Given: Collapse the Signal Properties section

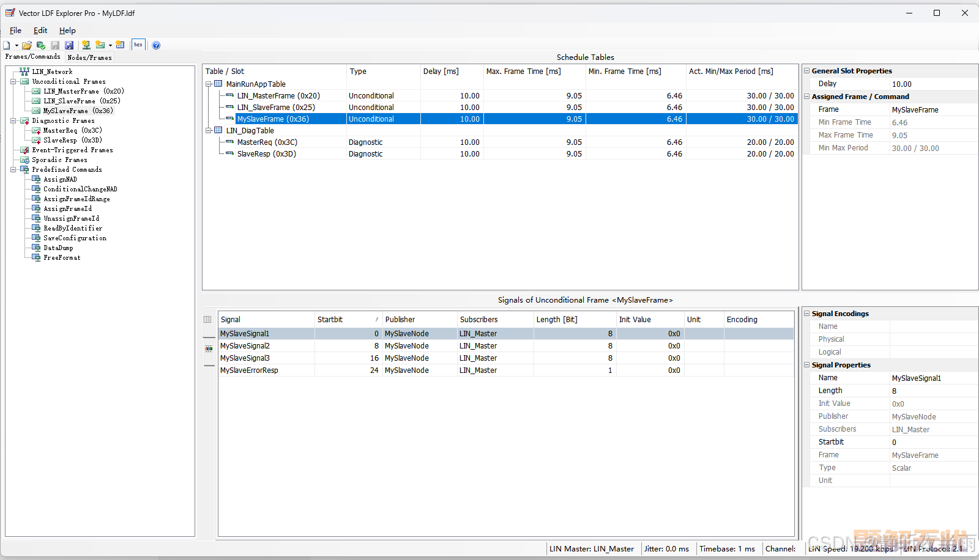Looking at the screenshot, I should [x=806, y=365].
